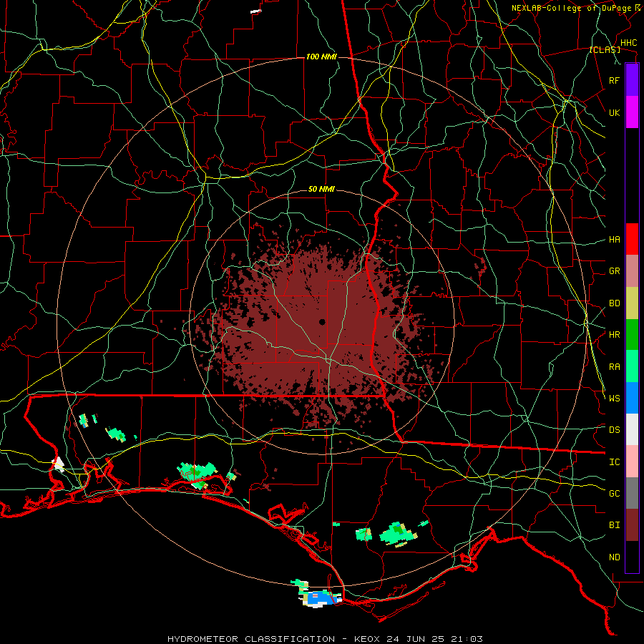Image resolution: width=644 pixels, height=644 pixels.
Task: Click the NEXLAB-College of DuPage credit text
Action: click(x=573, y=8)
